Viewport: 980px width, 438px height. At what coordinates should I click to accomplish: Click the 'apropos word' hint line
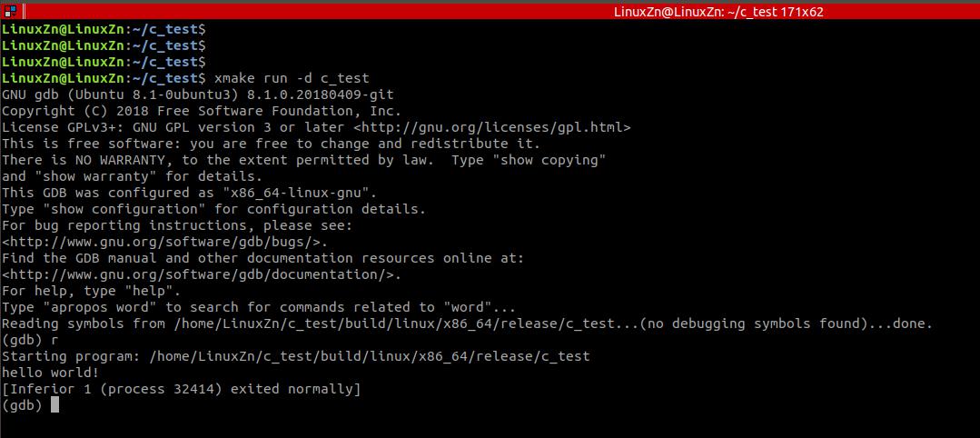click(x=259, y=306)
